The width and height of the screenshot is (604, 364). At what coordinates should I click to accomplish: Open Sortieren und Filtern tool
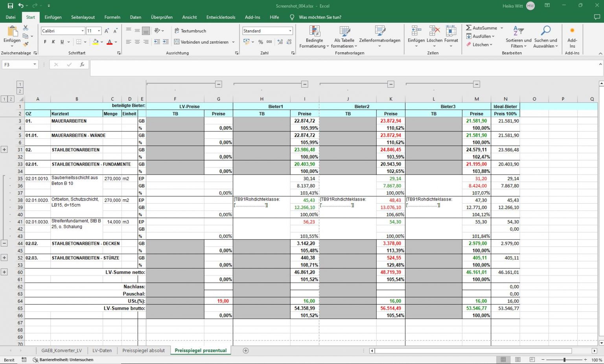518,37
